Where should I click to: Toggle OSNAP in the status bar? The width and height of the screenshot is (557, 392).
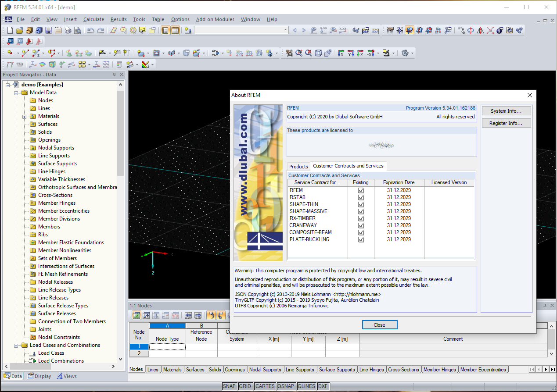286,386
